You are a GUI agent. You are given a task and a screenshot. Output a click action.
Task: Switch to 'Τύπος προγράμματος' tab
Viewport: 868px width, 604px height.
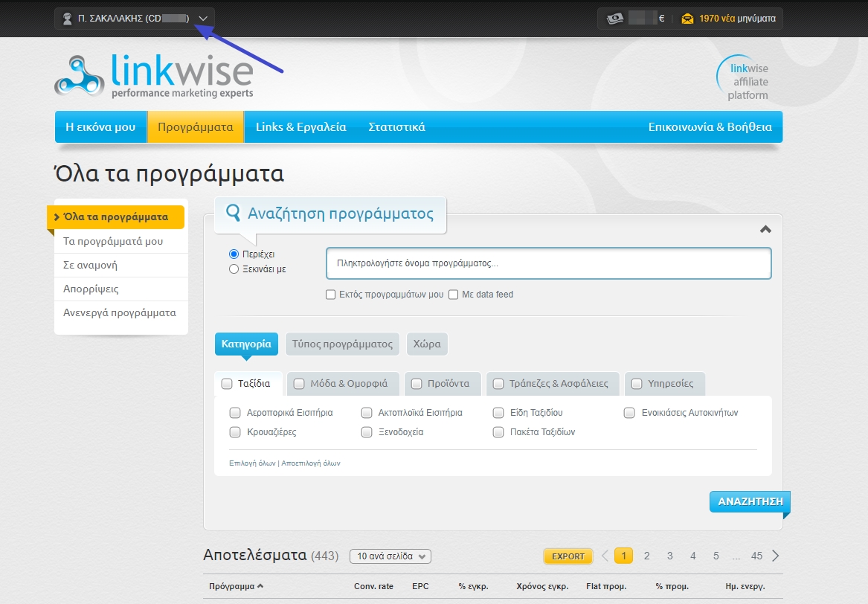click(x=342, y=344)
